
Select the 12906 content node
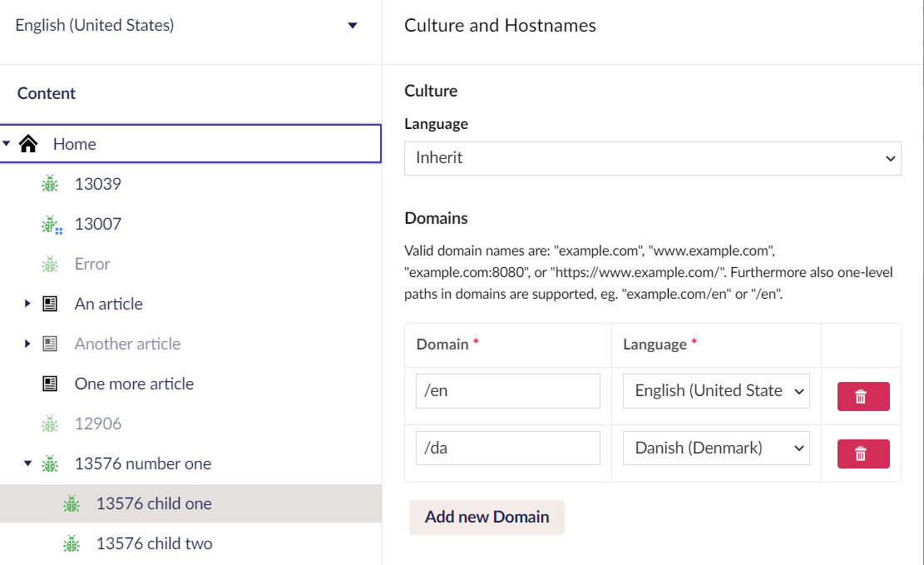[x=98, y=424]
